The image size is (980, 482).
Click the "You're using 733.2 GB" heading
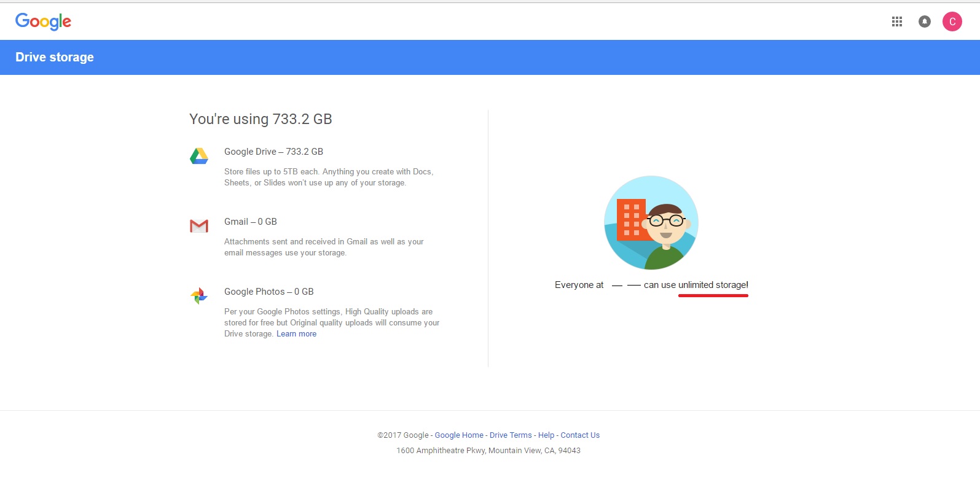261,119
